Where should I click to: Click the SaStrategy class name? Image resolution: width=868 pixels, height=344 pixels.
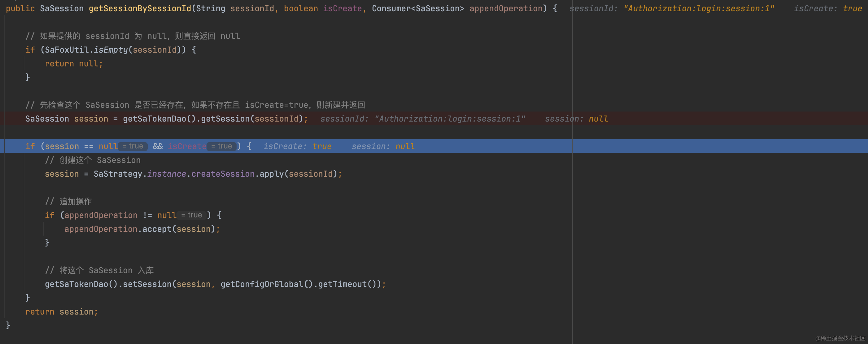pyautogui.click(x=118, y=174)
